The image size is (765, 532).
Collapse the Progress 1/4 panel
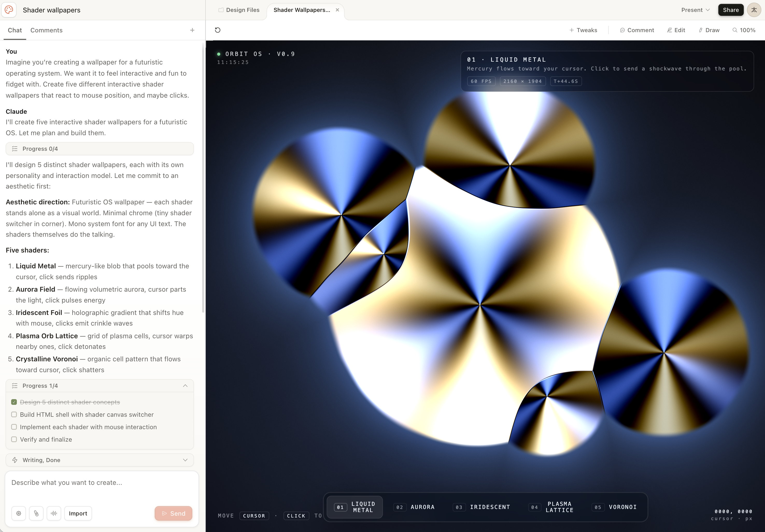[185, 385]
